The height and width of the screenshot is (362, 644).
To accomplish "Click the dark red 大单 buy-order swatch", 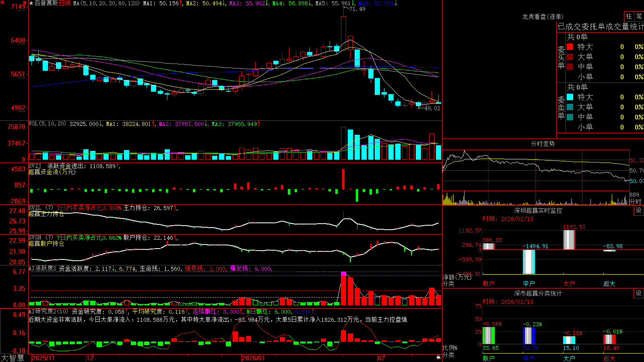I will click(570, 57).
